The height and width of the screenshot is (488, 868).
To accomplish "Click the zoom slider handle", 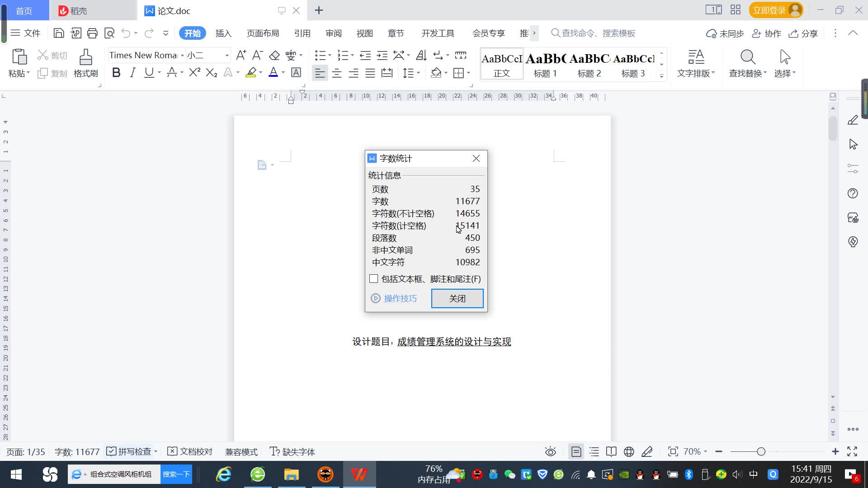I will (x=761, y=451).
